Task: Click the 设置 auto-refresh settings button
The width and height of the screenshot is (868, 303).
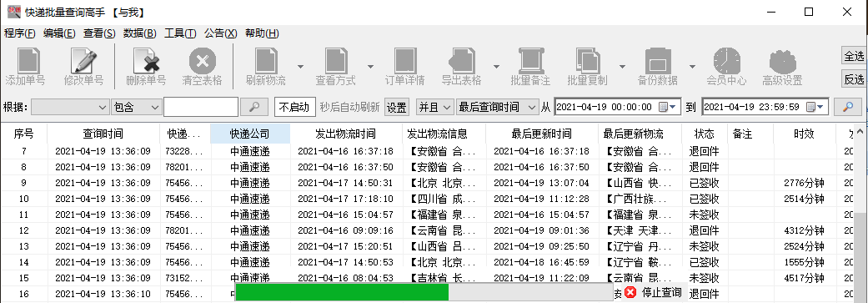Action: 396,108
